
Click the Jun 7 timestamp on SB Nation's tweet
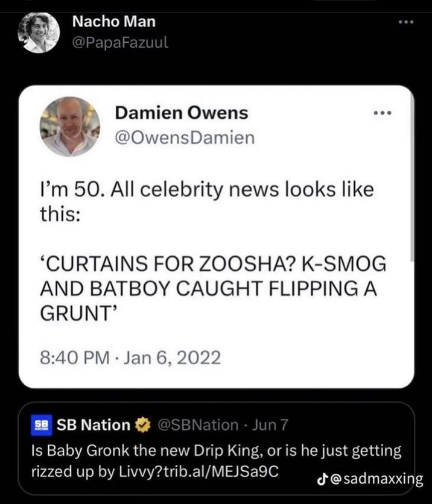point(268,425)
